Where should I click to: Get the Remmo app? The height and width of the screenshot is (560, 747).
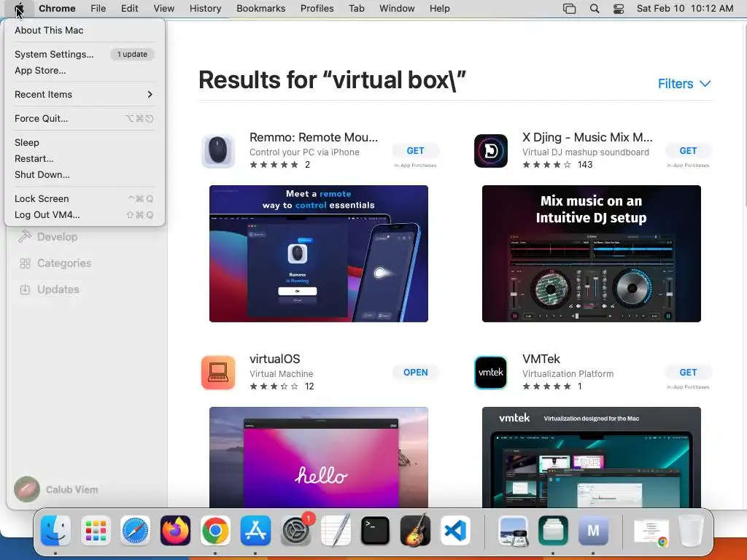pos(415,151)
